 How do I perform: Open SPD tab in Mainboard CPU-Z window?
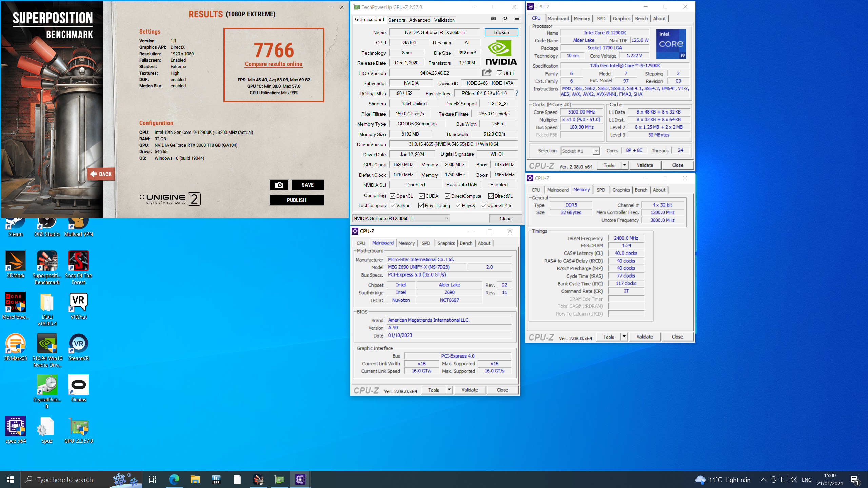click(426, 243)
